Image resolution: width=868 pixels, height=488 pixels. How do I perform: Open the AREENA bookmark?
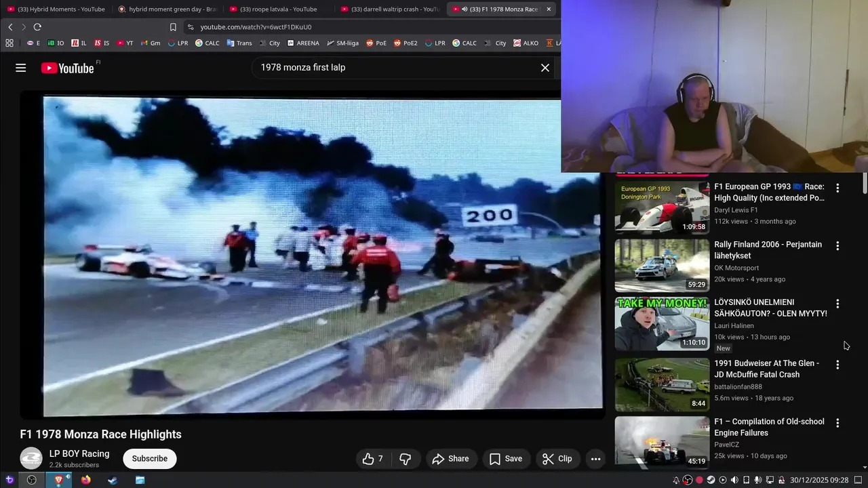tap(303, 43)
